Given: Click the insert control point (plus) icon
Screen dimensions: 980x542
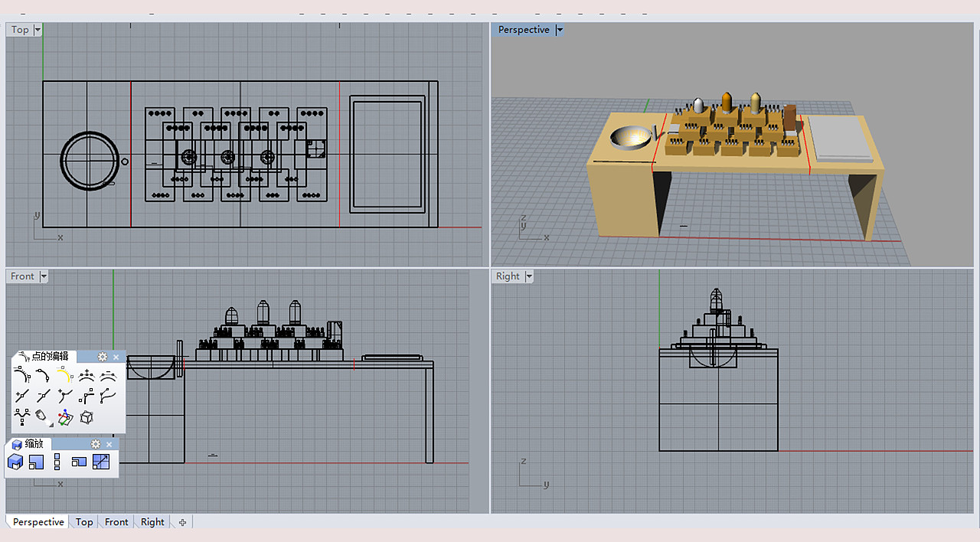Looking at the screenshot, I should (x=87, y=375).
